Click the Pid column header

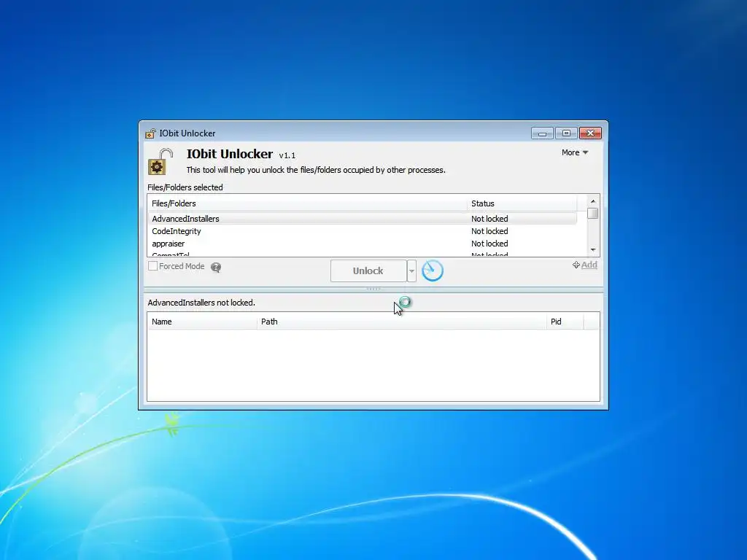(x=565, y=322)
